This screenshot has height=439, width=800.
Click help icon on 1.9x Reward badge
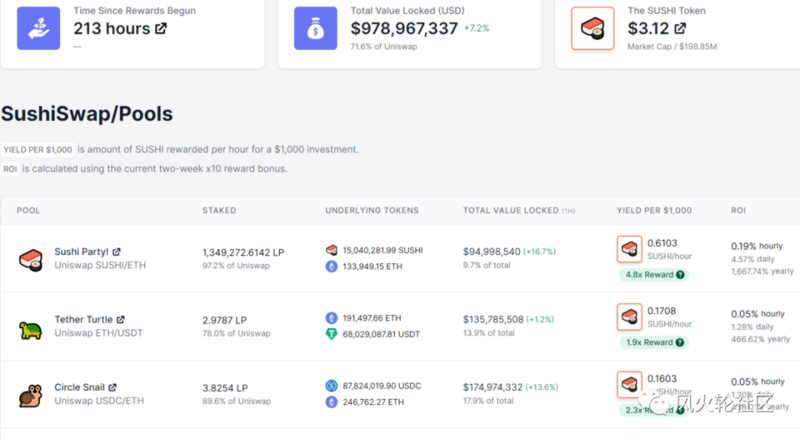(x=680, y=343)
